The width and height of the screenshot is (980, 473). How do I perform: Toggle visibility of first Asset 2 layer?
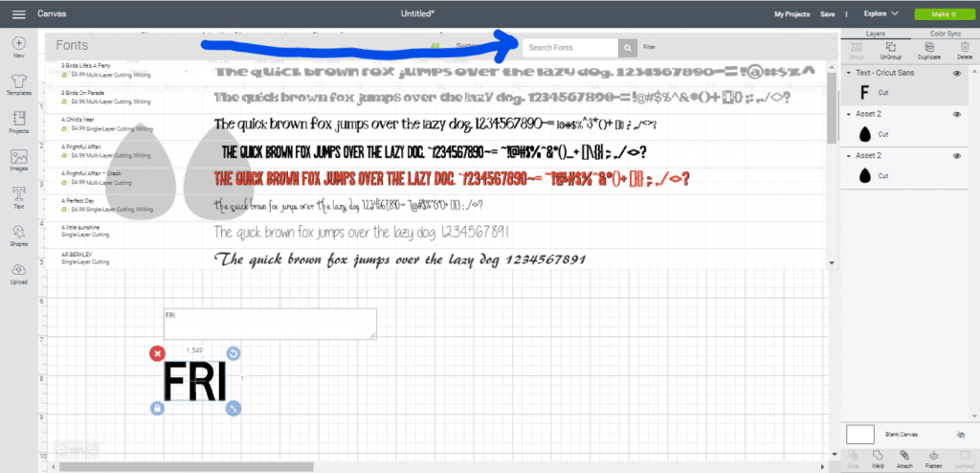(956, 114)
